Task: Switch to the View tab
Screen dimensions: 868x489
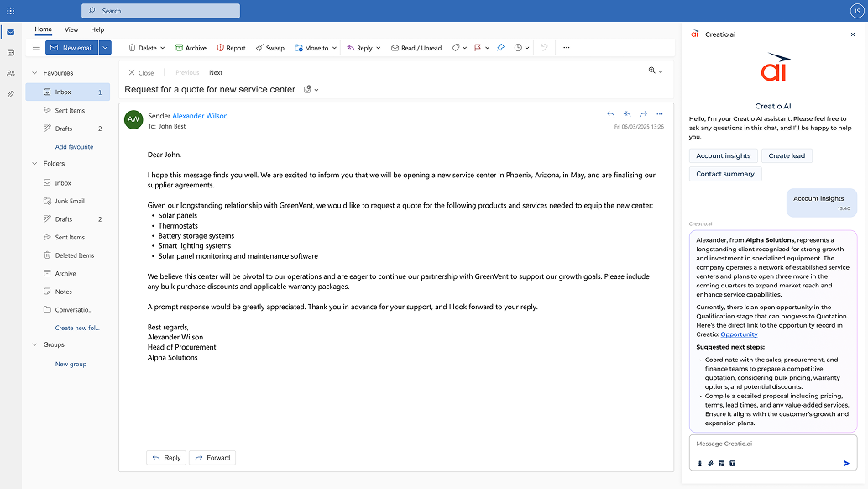Action: pyautogui.click(x=71, y=29)
